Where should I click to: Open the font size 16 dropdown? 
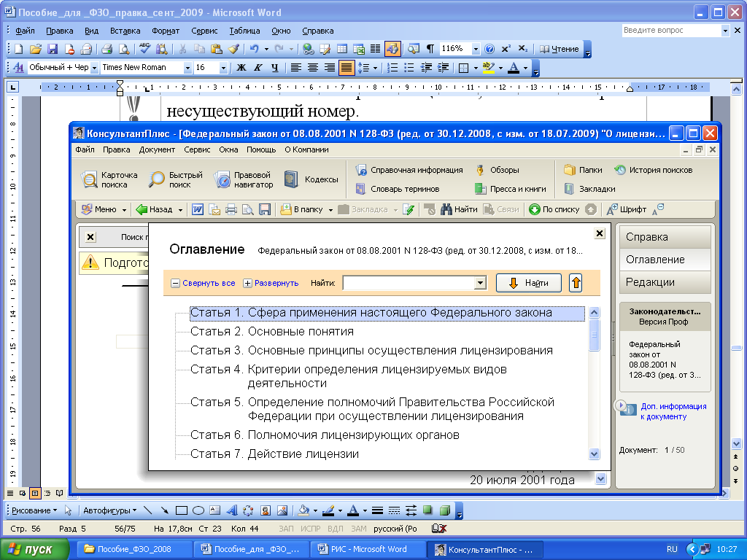click(x=223, y=68)
